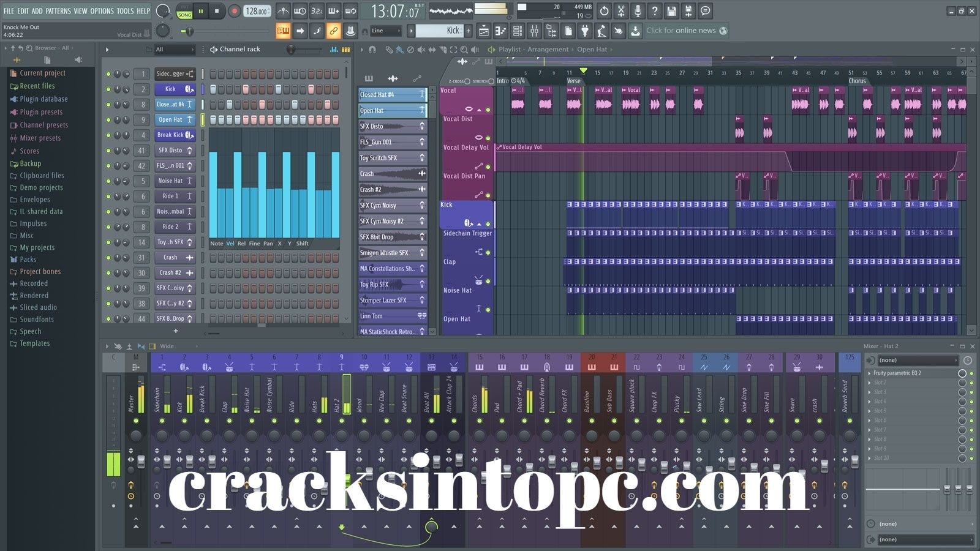This screenshot has height=551, width=980.
Task: Mute the Kick channel green light
Action: [108, 89]
